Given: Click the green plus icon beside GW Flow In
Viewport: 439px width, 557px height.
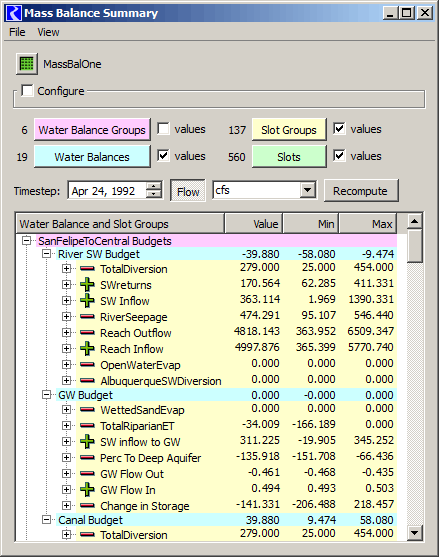Looking at the screenshot, I should coord(87,490).
